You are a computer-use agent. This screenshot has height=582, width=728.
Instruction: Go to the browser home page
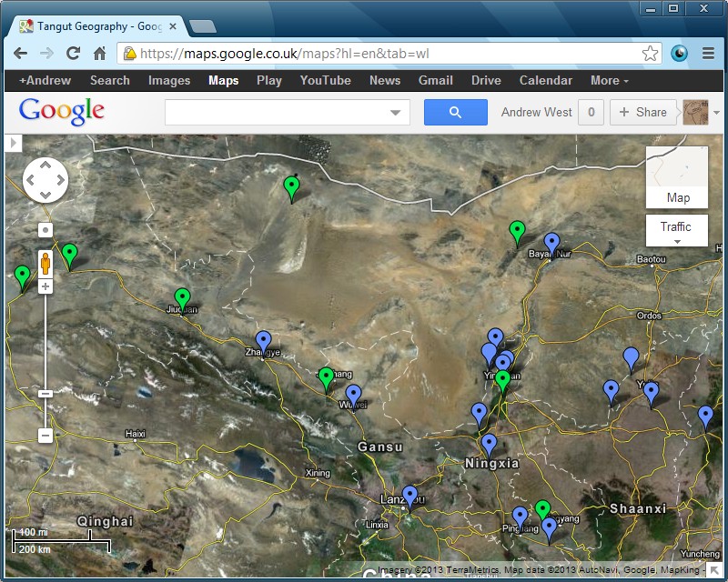99,54
